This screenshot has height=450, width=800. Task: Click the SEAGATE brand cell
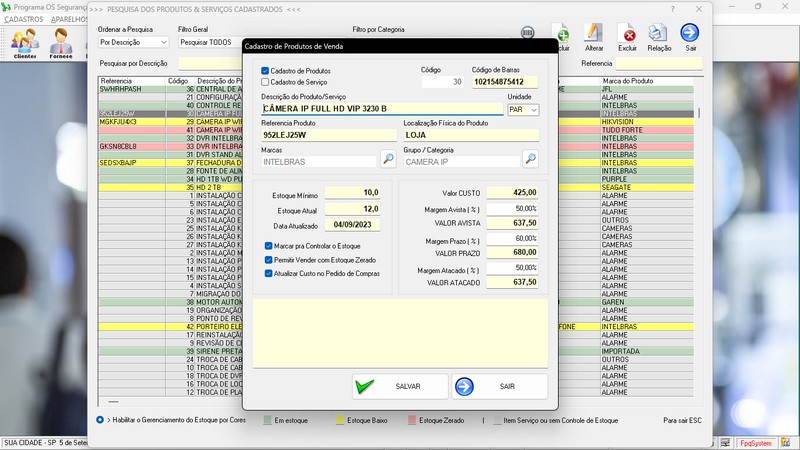[646, 187]
